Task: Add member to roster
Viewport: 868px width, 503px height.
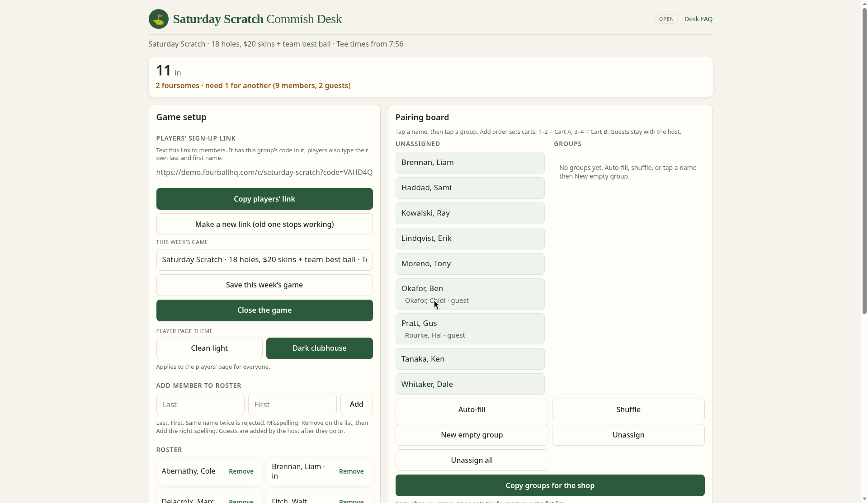Action: 357,404
